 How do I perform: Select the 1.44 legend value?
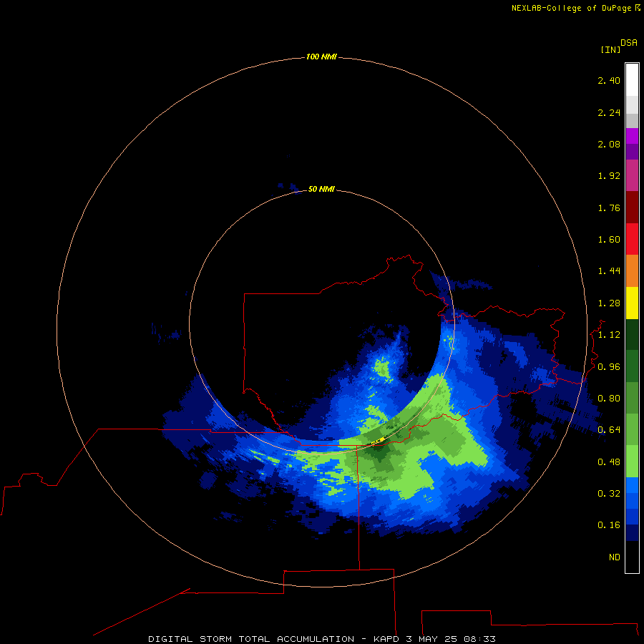tap(609, 271)
